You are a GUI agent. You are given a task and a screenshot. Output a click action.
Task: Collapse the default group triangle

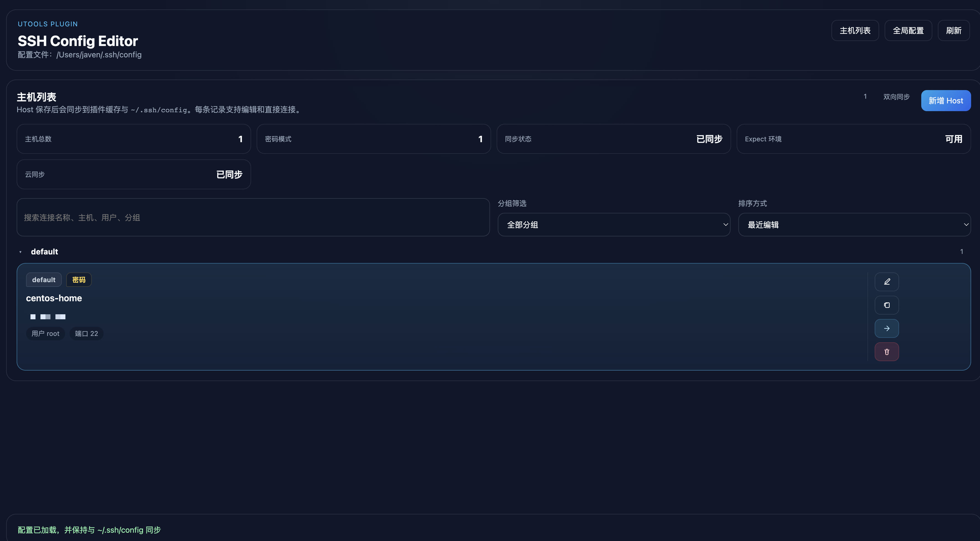[x=21, y=252]
